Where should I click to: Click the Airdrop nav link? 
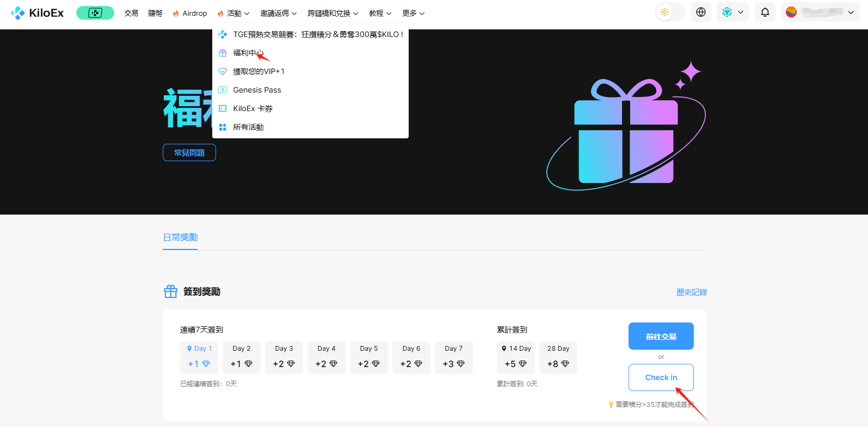[x=190, y=13]
